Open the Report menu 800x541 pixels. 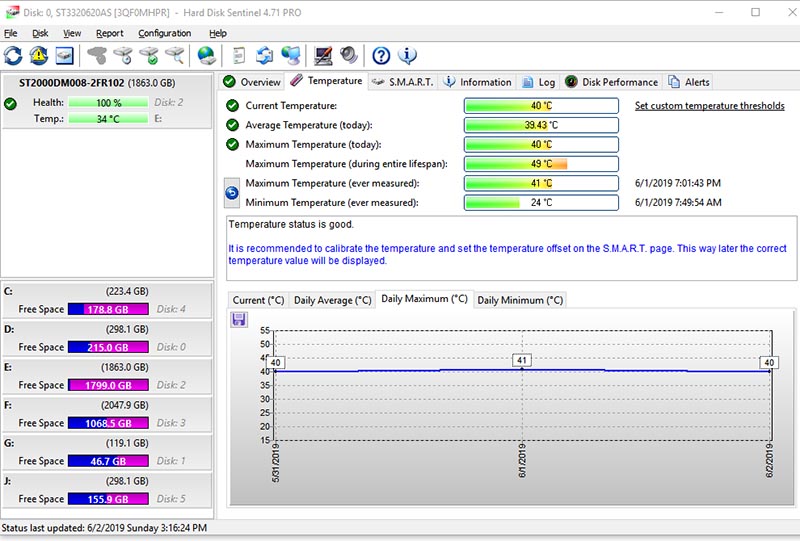tap(110, 33)
